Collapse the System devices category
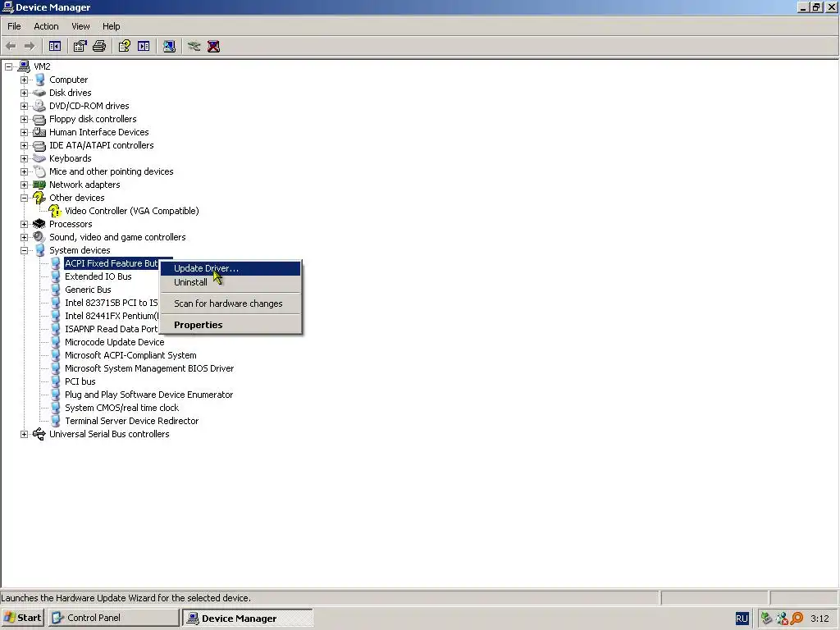This screenshot has height=630, width=840. click(x=24, y=250)
